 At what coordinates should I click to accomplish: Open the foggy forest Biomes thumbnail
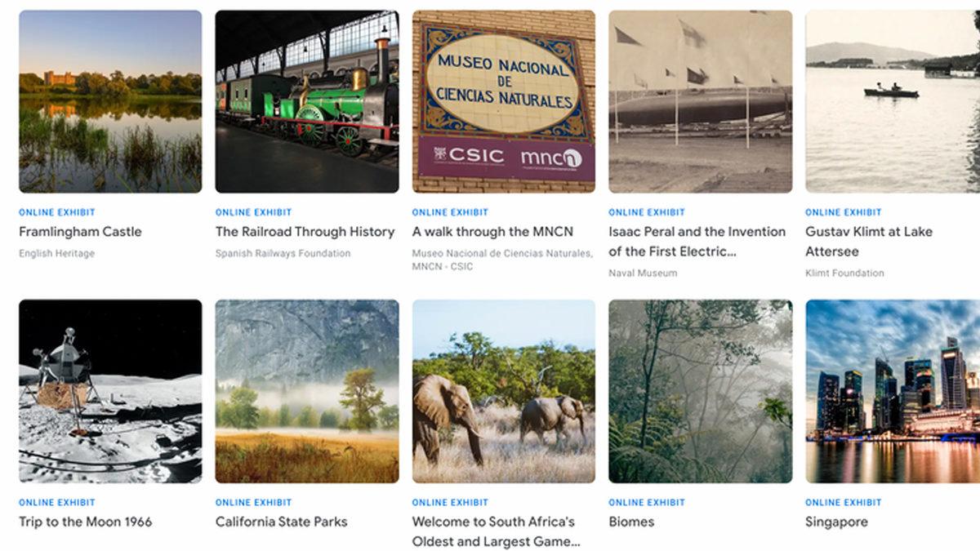[x=701, y=391]
